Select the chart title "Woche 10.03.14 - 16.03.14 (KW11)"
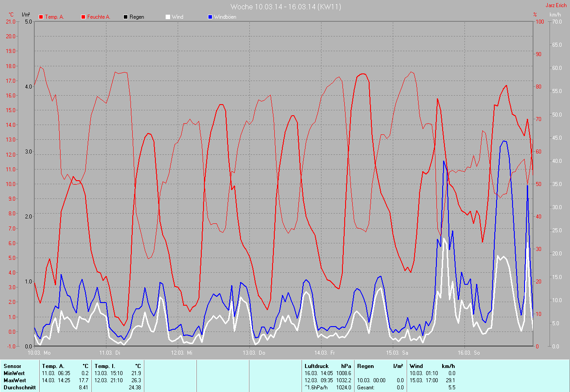570x392 pixels. 286,7
